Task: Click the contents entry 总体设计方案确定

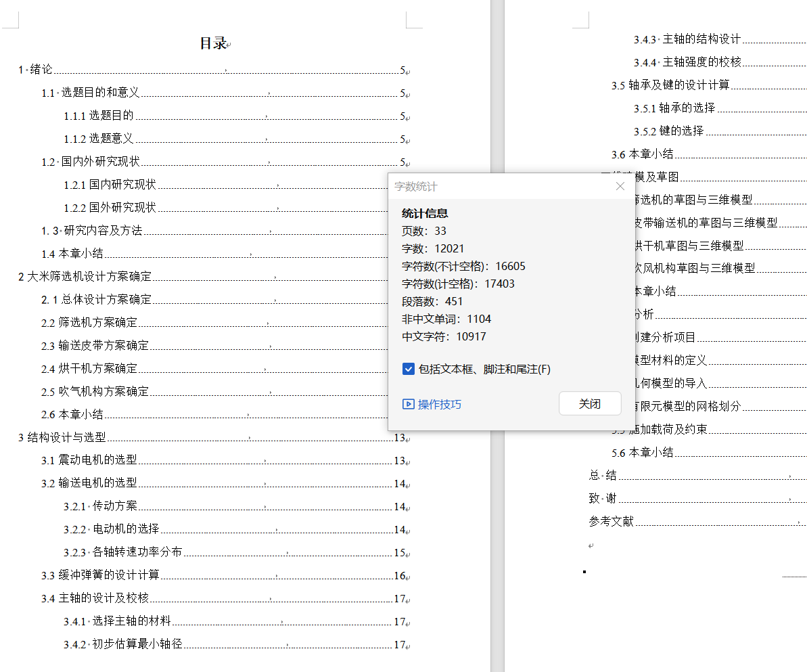Action: 214,300
